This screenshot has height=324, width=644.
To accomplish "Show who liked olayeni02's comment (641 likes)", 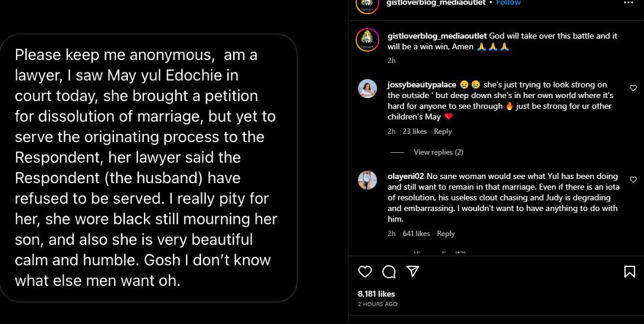I will pos(416,234).
